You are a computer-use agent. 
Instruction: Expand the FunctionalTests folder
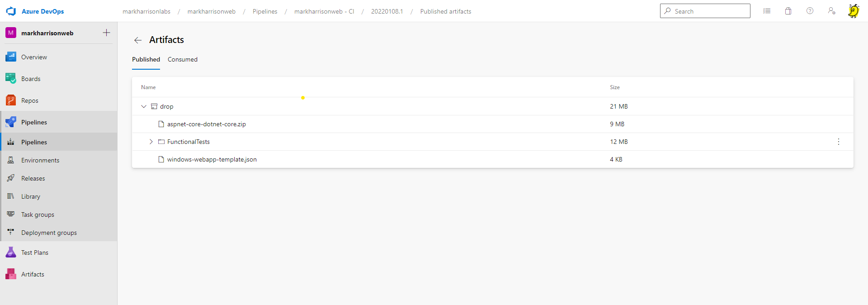[x=151, y=142]
